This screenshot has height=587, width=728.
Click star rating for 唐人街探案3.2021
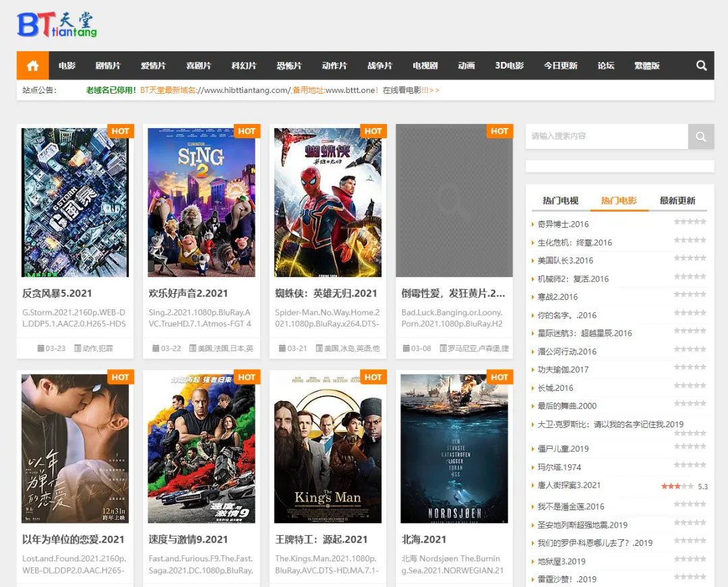677,487
